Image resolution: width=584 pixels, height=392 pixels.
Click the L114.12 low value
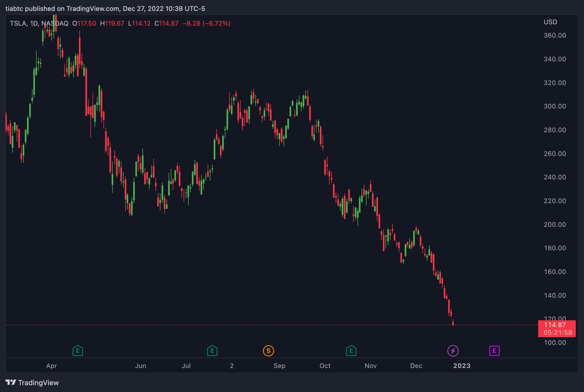pos(139,23)
